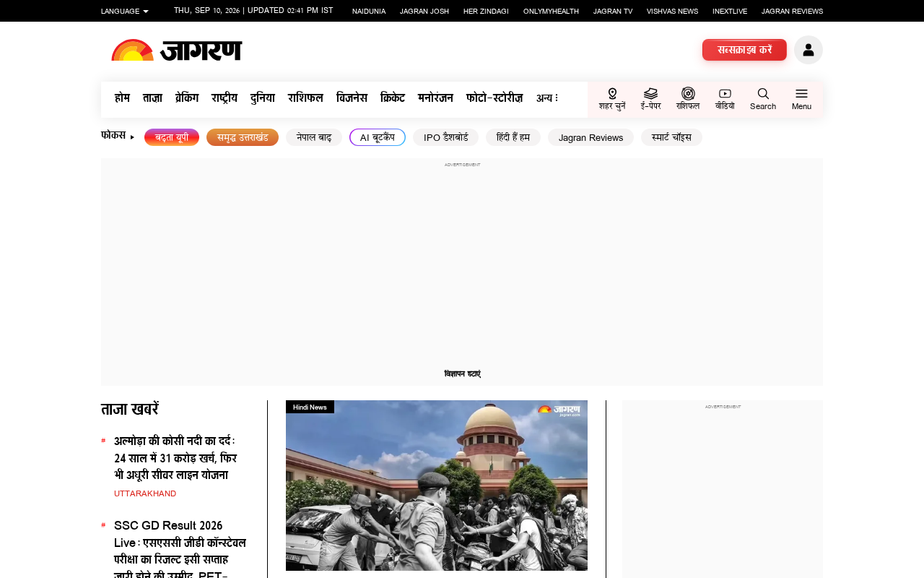
Task: Open the hamburger Menu icon
Action: [x=801, y=94]
